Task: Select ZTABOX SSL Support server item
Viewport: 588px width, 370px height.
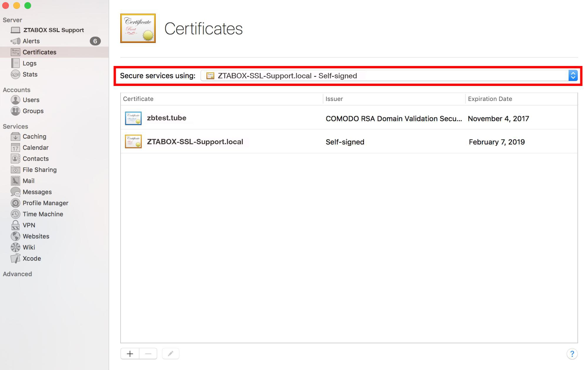Action: [53, 30]
